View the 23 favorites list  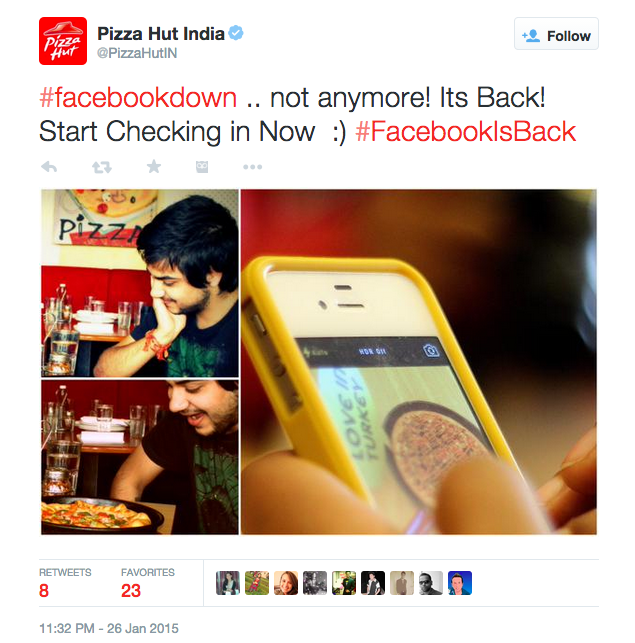pyautogui.click(x=148, y=583)
